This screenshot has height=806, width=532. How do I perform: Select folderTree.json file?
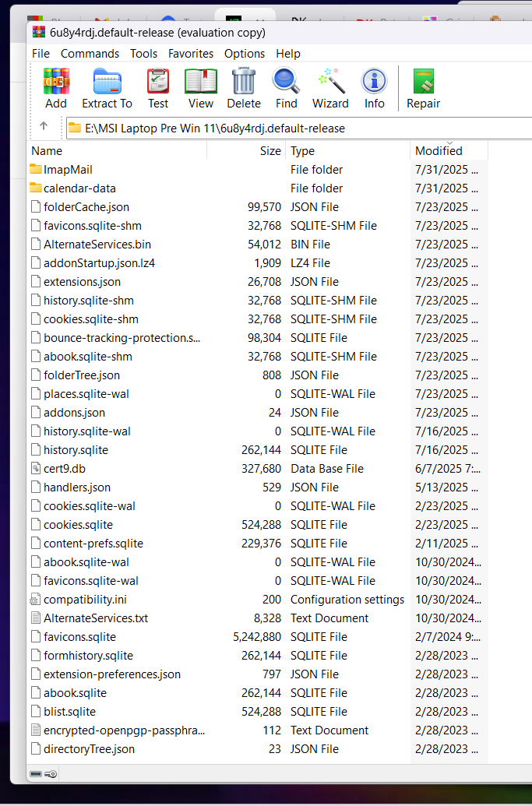coord(82,375)
